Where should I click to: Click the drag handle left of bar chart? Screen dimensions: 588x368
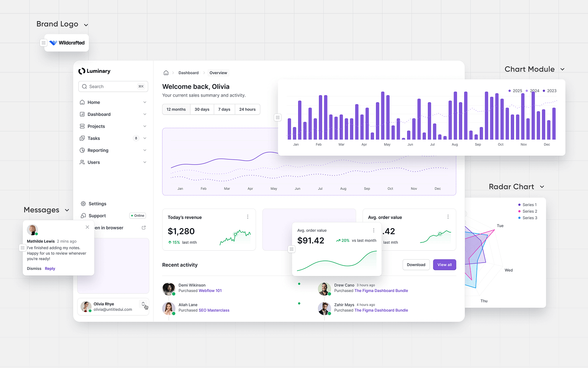(x=278, y=118)
